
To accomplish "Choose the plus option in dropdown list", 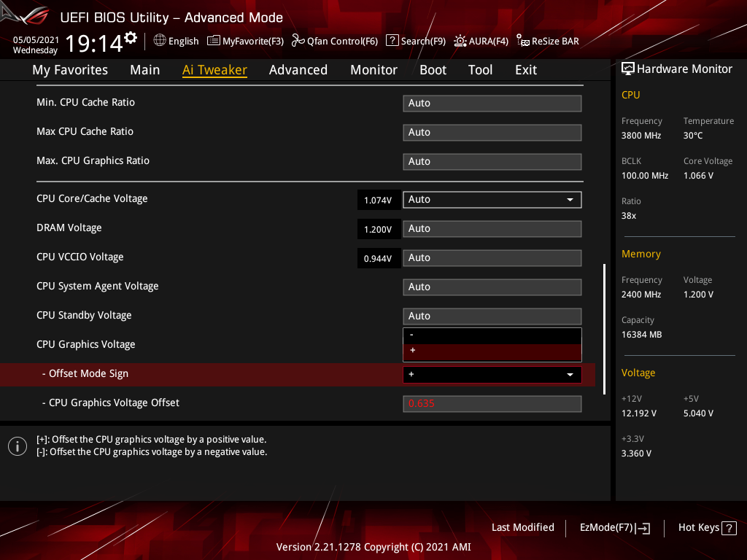I will (x=492, y=352).
